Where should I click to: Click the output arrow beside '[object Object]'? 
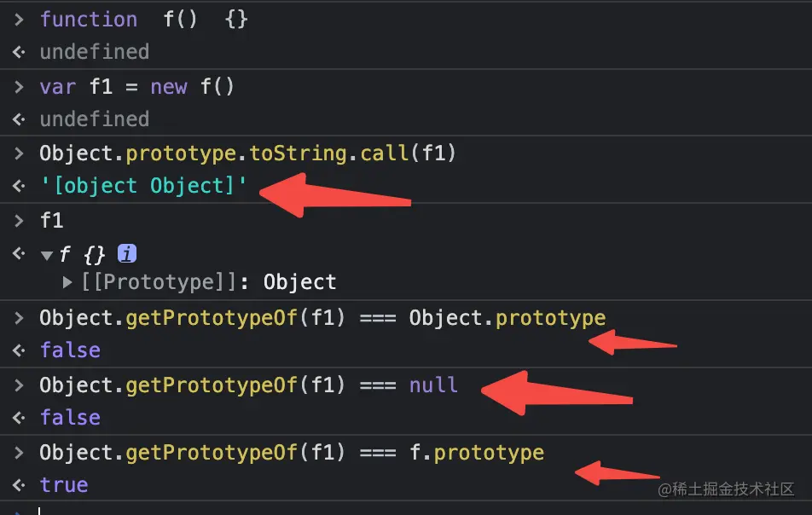point(19,186)
